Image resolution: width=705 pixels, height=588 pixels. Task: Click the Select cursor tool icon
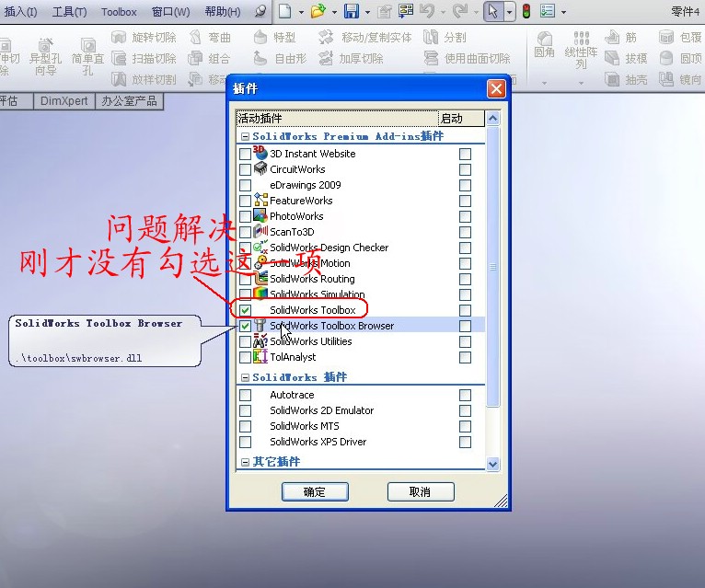coord(493,11)
